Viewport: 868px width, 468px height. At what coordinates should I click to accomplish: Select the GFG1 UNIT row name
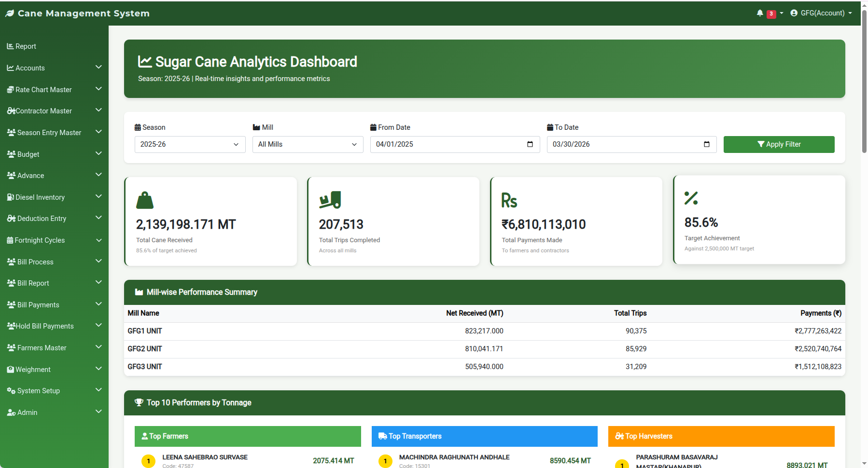click(145, 331)
